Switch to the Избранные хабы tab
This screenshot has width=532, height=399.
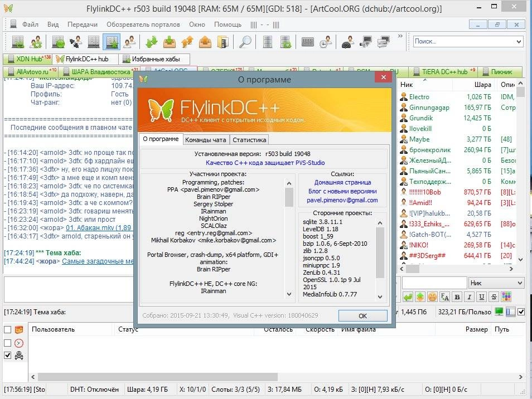(x=154, y=59)
